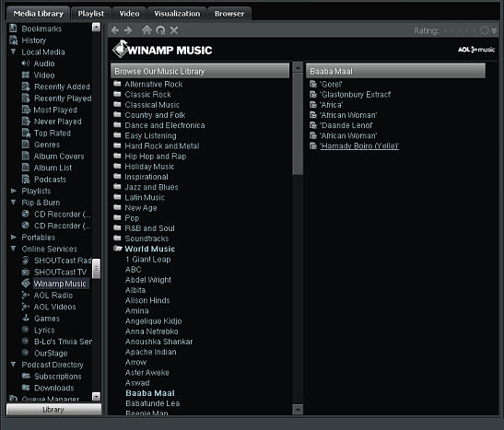Viewport: 504px width, 430px height.
Task: Open Podcasts view icon
Action: (x=26, y=179)
